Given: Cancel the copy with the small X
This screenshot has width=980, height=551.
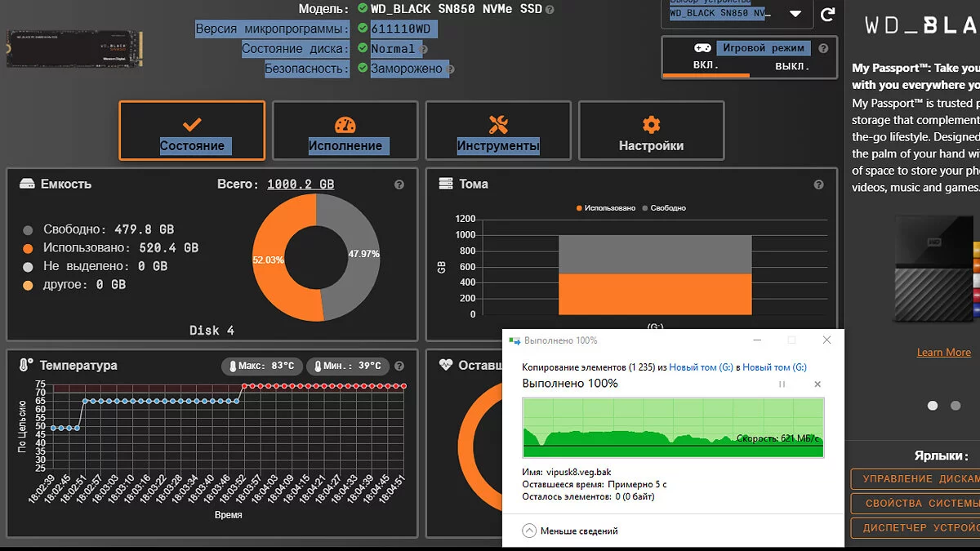Looking at the screenshot, I should point(817,384).
